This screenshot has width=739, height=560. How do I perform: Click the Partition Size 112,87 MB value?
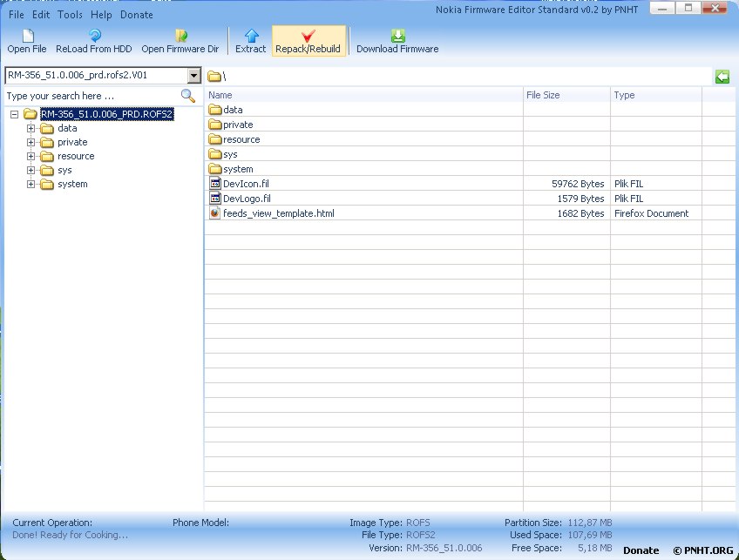pyautogui.click(x=590, y=523)
